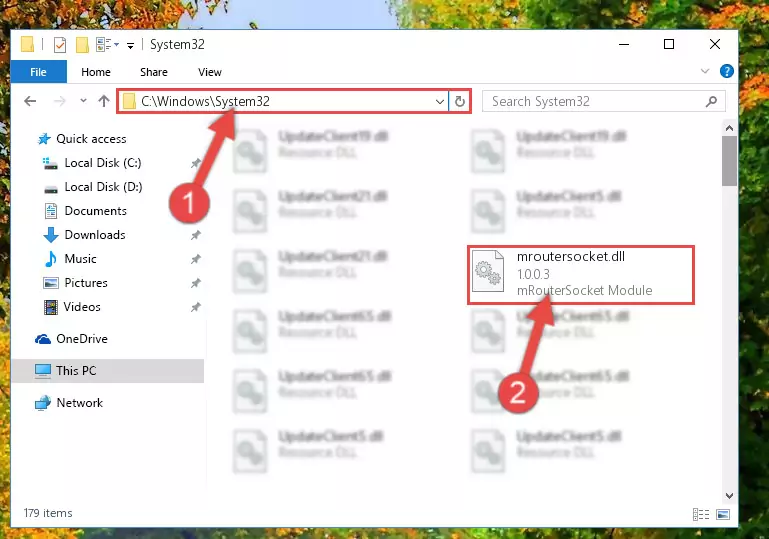This screenshot has height=539, width=769.
Task: Click the folder icon at title bar left
Action: coord(27,45)
